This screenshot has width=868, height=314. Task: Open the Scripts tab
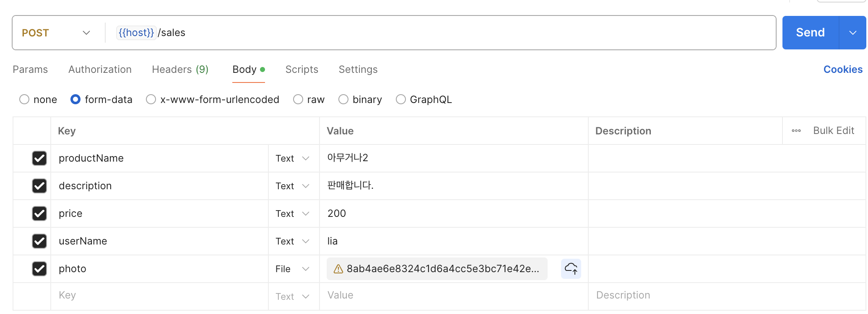click(x=302, y=69)
